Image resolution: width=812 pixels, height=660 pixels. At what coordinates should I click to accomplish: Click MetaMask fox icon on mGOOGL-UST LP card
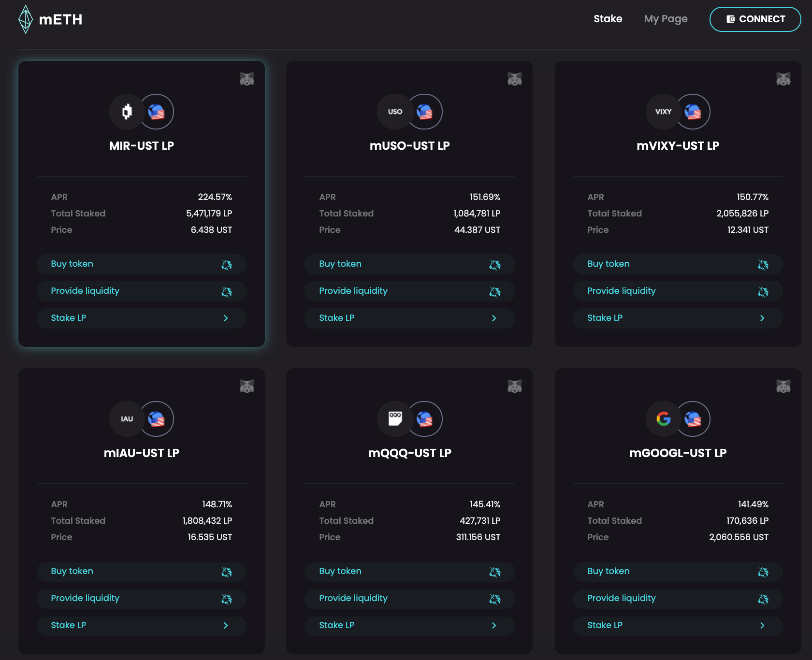783,386
